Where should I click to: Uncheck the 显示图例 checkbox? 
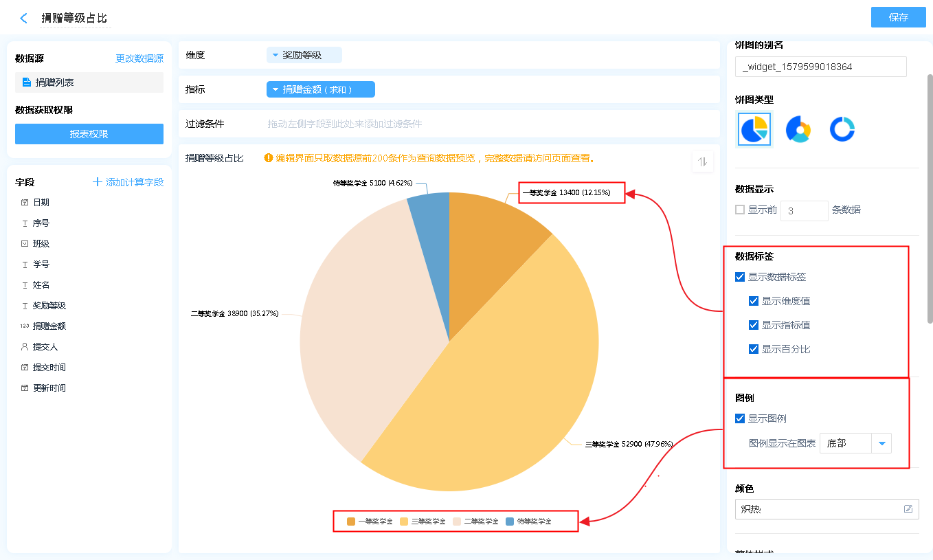[x=740, y=418]
